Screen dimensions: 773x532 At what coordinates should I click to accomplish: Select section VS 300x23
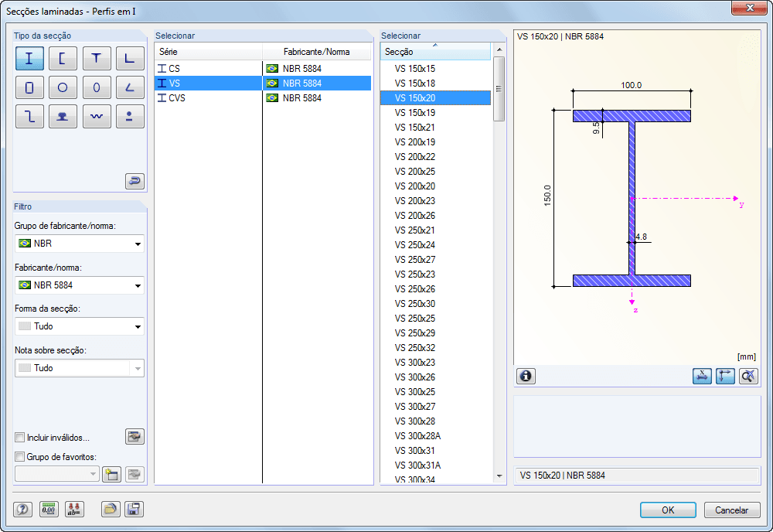[436, 363]
